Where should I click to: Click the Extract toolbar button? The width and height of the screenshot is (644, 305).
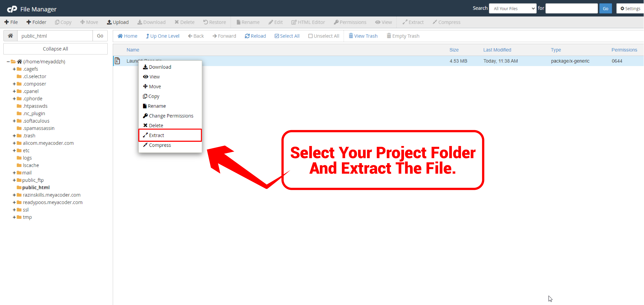[413, 22]
